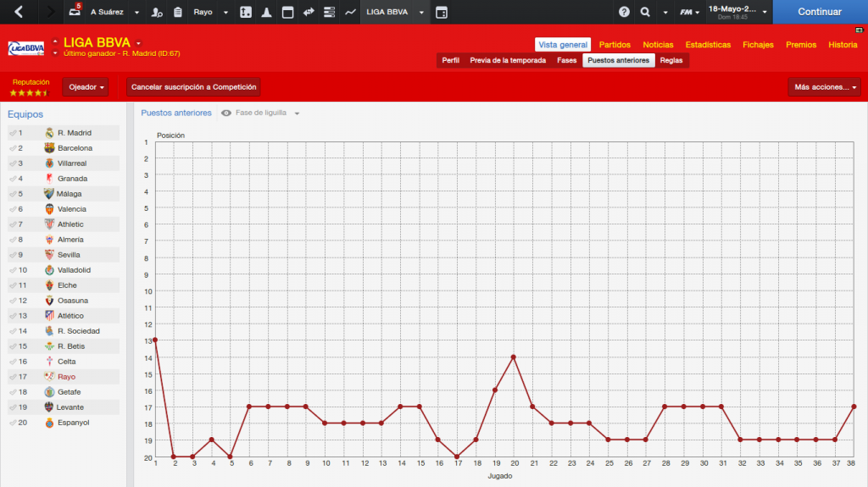This screenshot has height=487, width=868.
Task: Click the Valencia team crest
Action: (49, 209)
